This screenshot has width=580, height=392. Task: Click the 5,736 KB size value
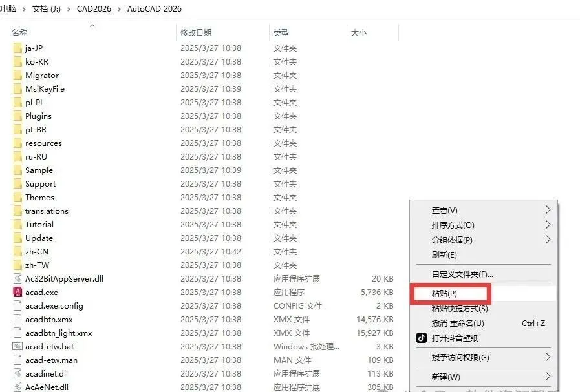point(377,293)
